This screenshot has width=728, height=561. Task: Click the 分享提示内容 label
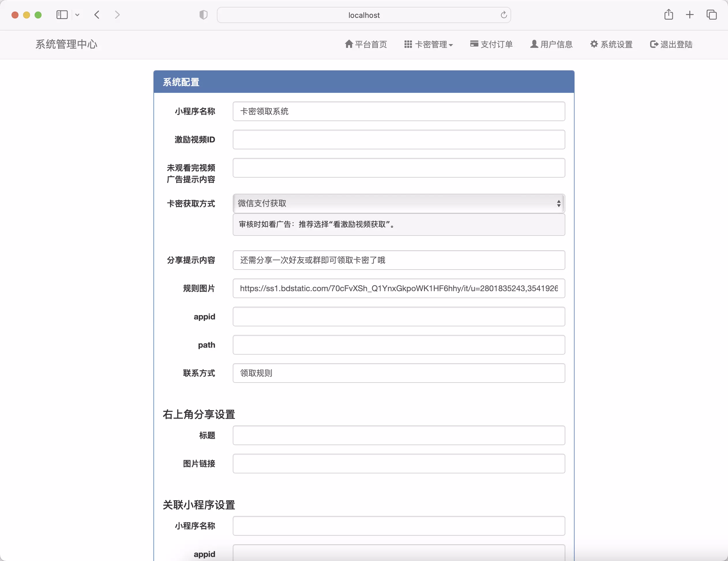191,260
